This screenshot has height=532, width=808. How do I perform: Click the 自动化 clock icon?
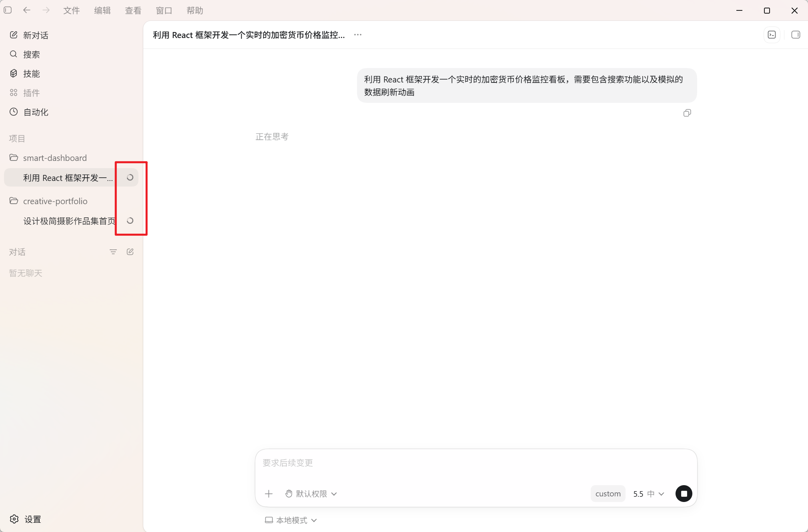point(14,112)
